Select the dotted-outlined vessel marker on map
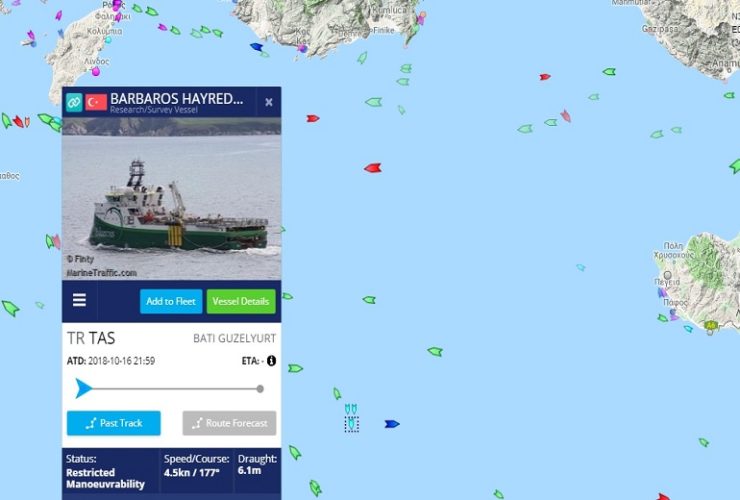 pyautogui.click(x=352, y=424)
